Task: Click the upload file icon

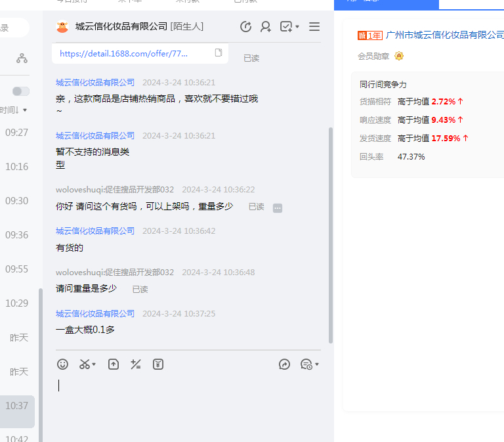Action: click(114, 364)
